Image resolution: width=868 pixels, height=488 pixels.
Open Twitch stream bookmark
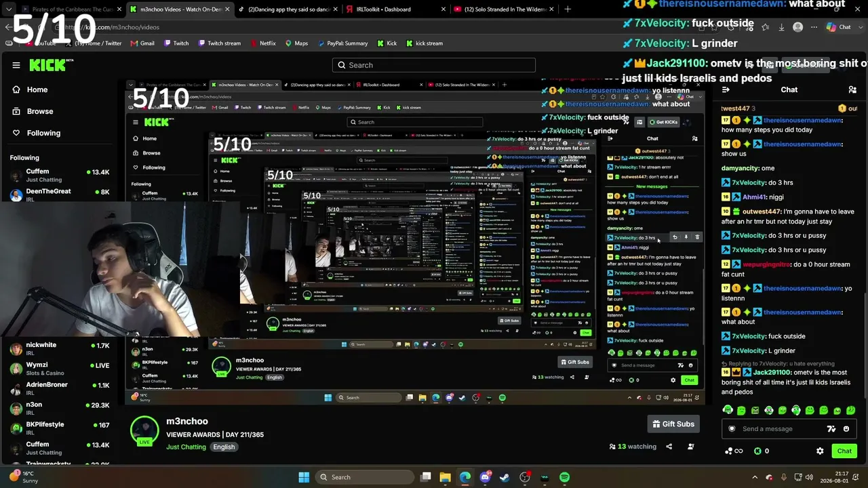(x=219, y=43)
